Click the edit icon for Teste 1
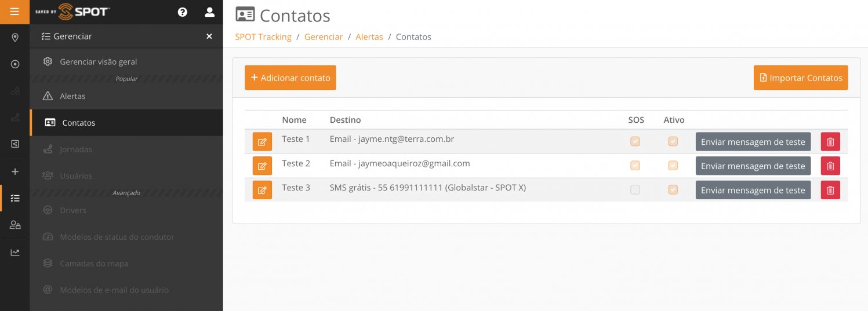 tap(262, 142)
